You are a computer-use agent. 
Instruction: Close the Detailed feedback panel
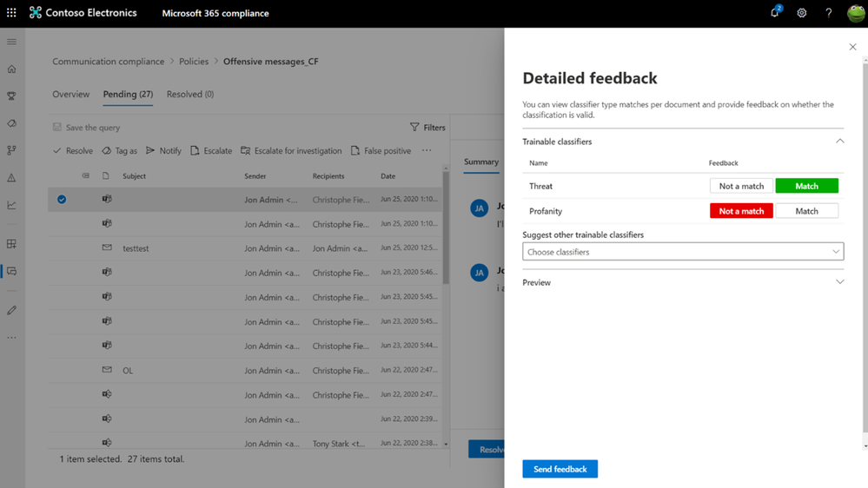852,47
